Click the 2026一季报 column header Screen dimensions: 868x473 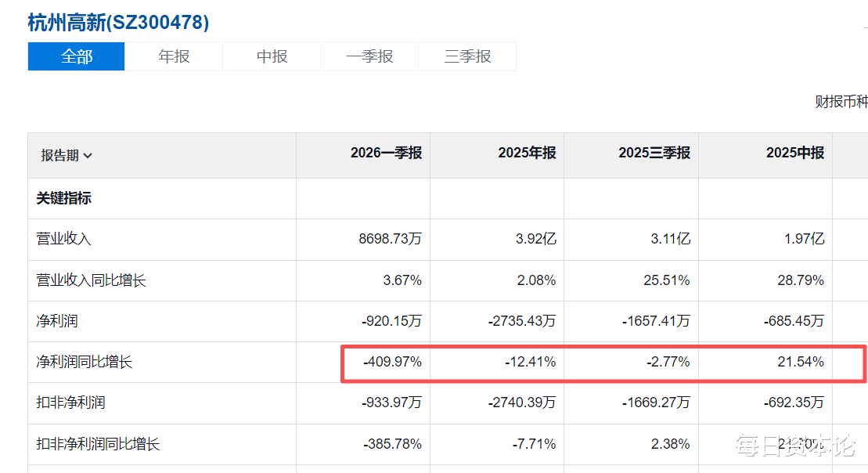pos(386,153)
